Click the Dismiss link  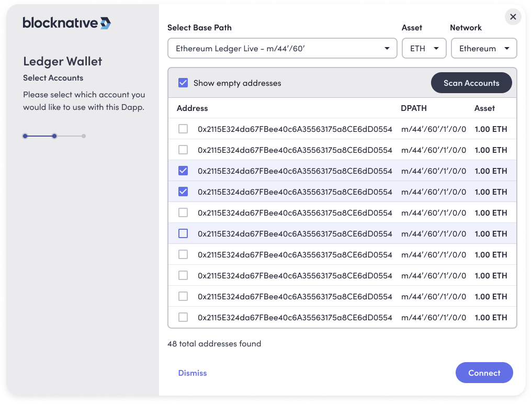click(193, 373)
